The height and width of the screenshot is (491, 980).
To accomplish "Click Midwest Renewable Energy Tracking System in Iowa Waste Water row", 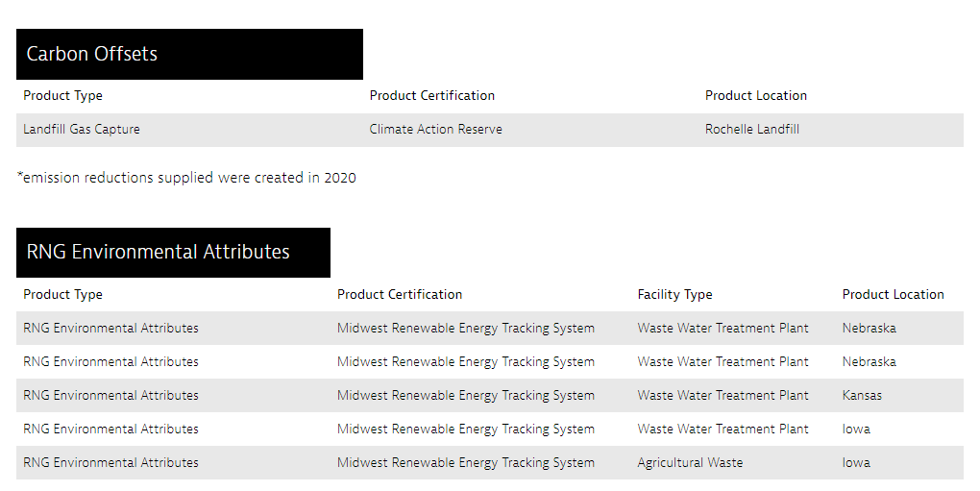I will pyautogui.click(x=466, y=430).
